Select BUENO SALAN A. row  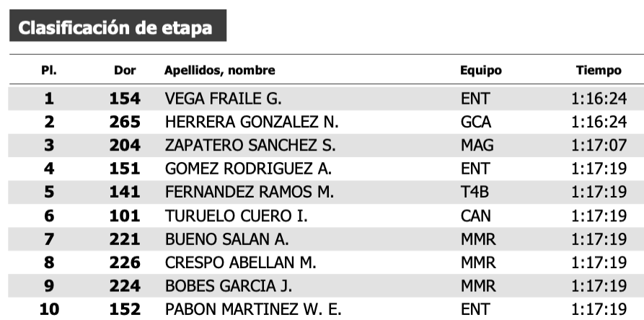tap(227, 239)
